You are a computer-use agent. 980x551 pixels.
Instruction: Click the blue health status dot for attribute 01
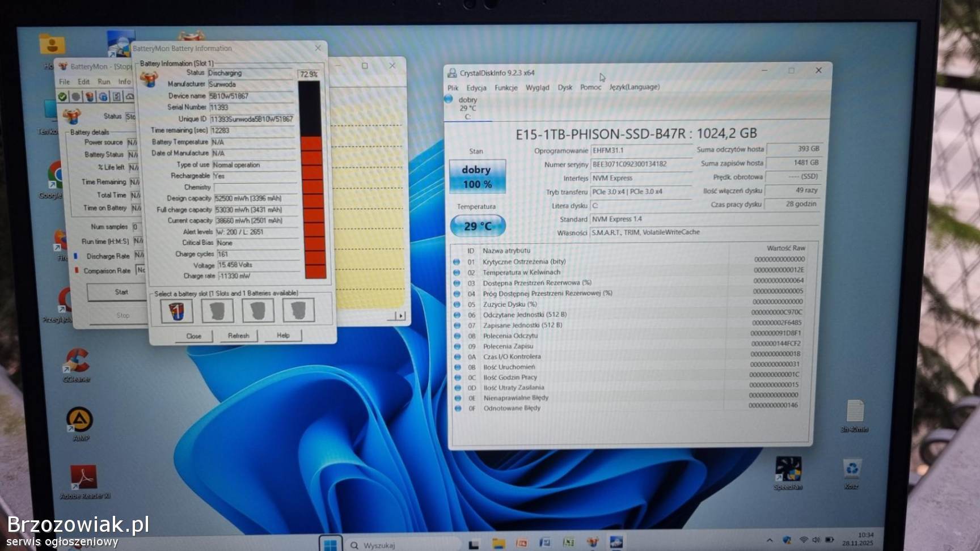pyautogui.click(x=457, y=262)
